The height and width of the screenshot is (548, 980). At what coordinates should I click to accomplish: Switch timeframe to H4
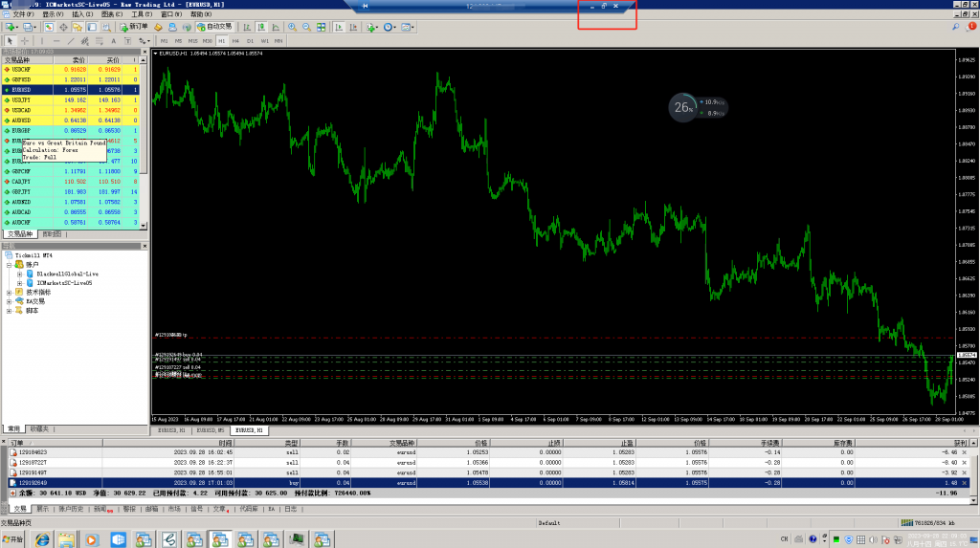click(x=235, y=40)
